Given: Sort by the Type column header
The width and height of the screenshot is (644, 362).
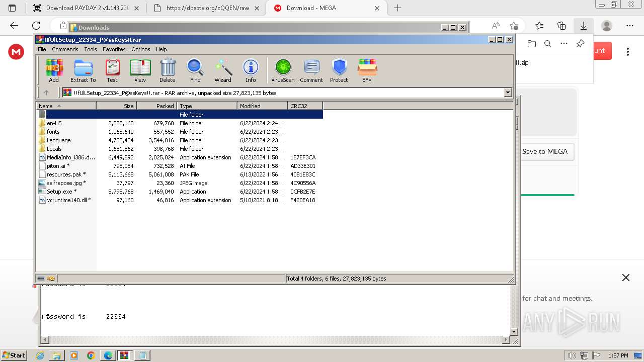Looking at the screenshot, I should pyautogui.click(x=207, y=106).
